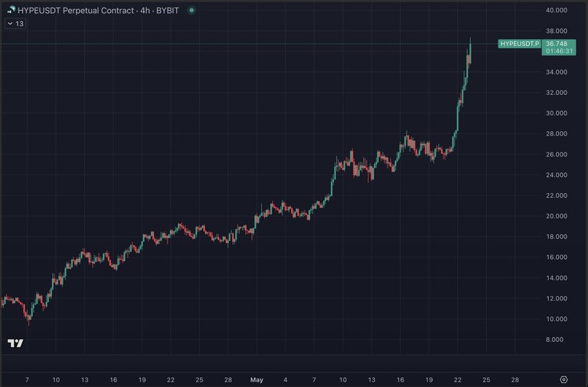Click the HYPEUSDT symbol logo icon

click(x=11, y=10)
